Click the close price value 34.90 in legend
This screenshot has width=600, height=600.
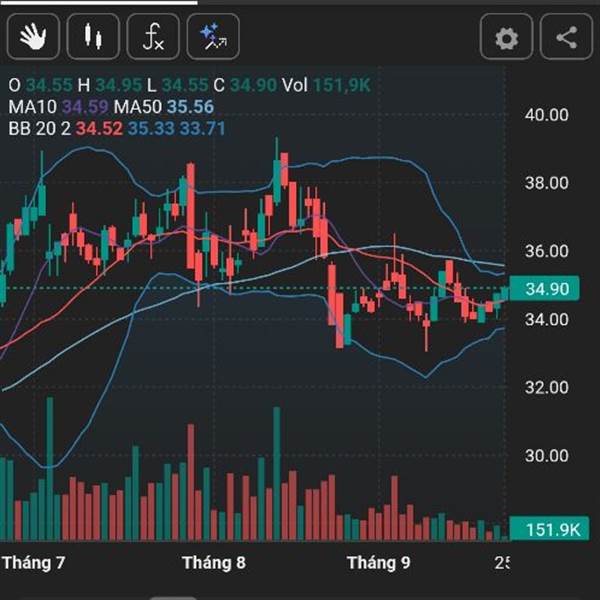[x=253, y=85]
